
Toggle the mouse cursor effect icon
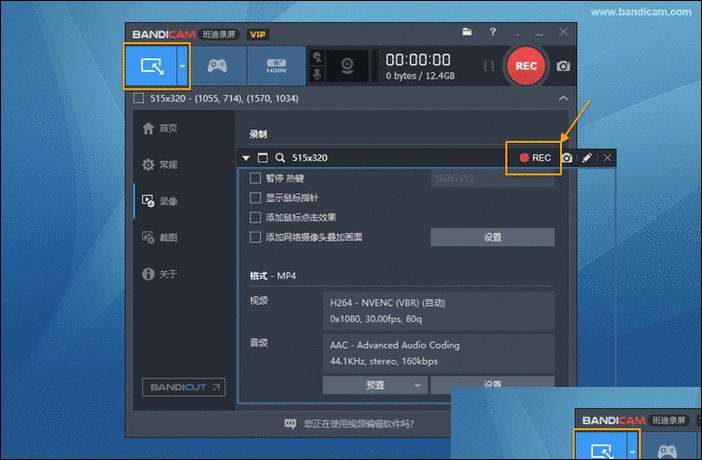(317, 57)
